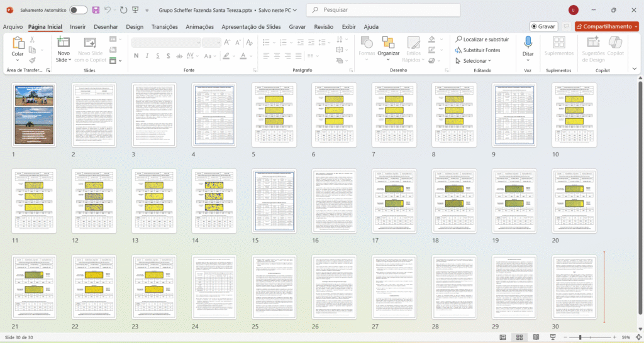This screenshot has width=644, height=343.
Task: Click the 59% zoom level
Action: click(626, 337)
